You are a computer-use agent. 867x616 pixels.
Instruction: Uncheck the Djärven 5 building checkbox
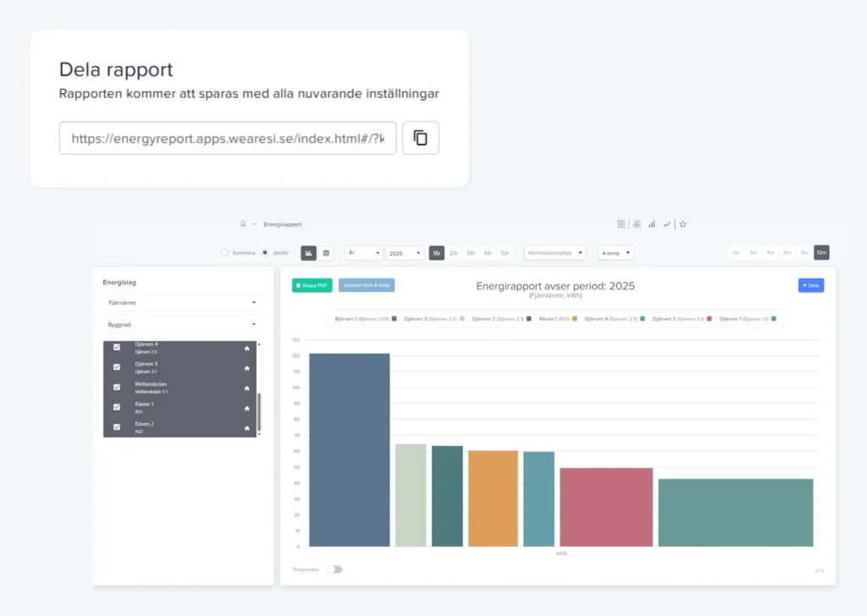[117, 367]
